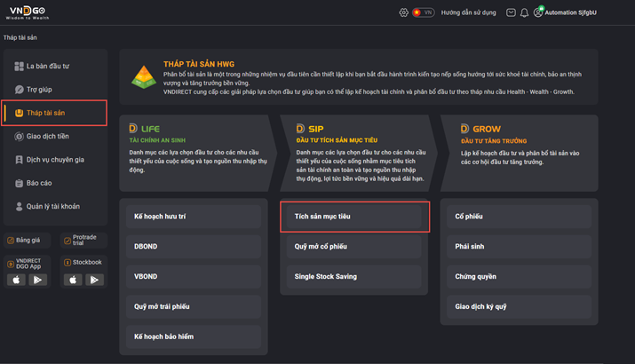The image size is (635, 364).
Task: Select Tích sản mục tiêu option
Action: coord(354,217)
